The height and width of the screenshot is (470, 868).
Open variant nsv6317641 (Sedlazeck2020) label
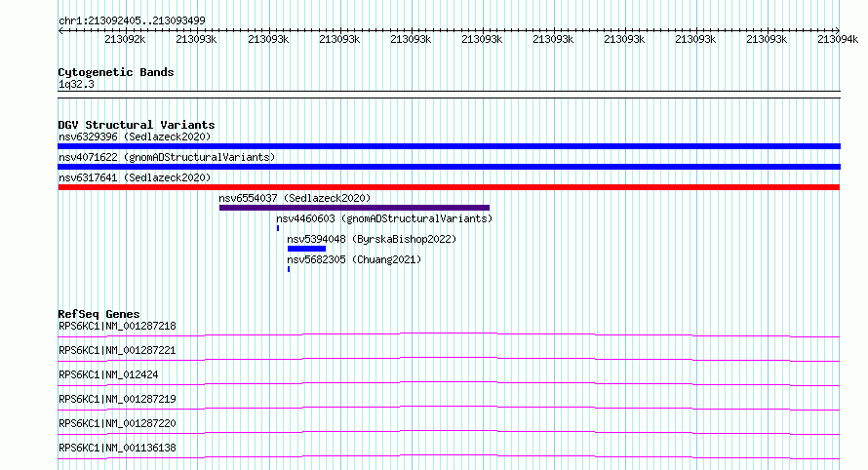point(135,177)
